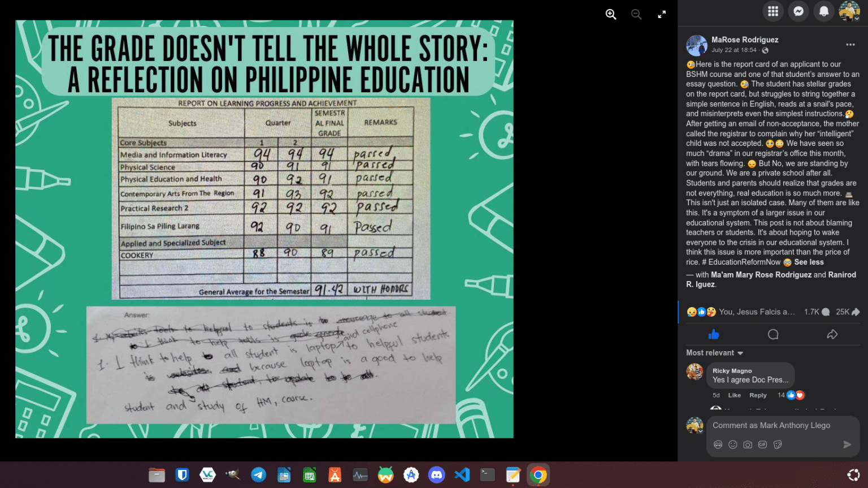
Task: Switch to Google Chrome in the dock
Action: (x=538, y=475)
